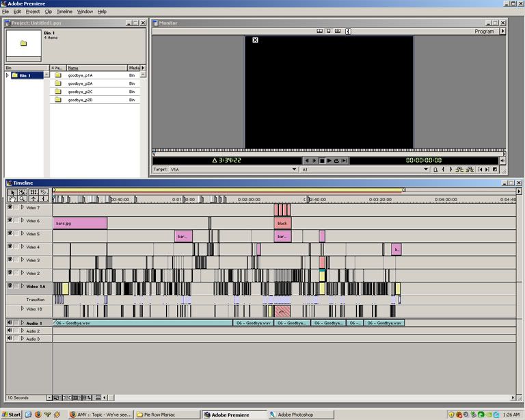Select the arrow Selection tool in Timeline
525x420 pixels.
pos(12,192)
